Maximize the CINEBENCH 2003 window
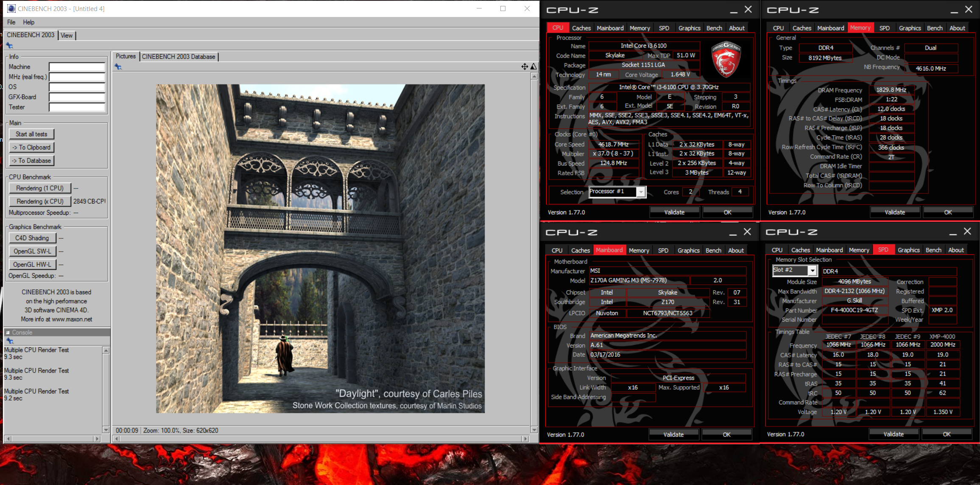The width and height of the screenshot is (980, 485). coord(503,8)
